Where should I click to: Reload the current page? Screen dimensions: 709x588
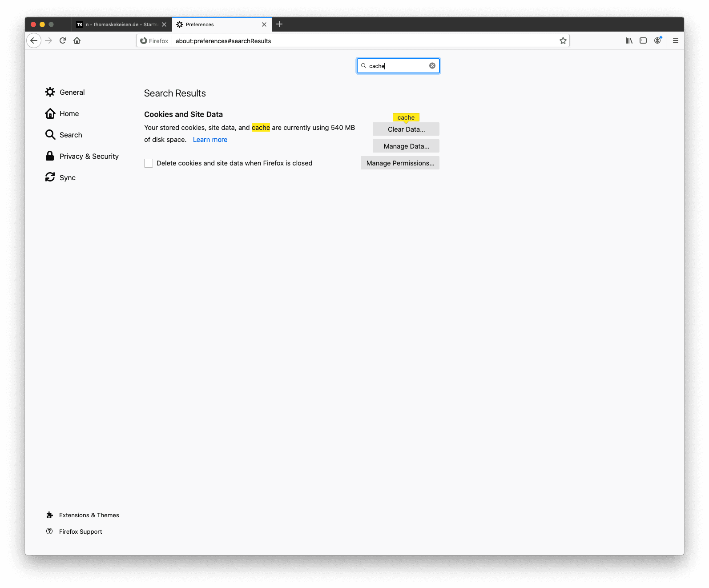pyautogui.click(x=63, y=40)
